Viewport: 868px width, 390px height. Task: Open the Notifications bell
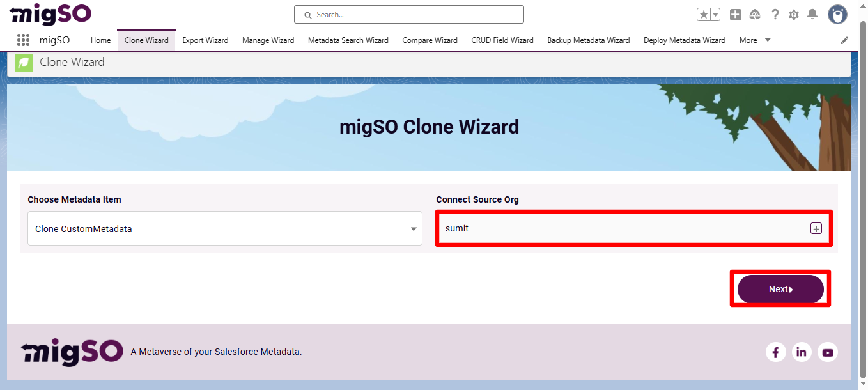click(812, 14)
